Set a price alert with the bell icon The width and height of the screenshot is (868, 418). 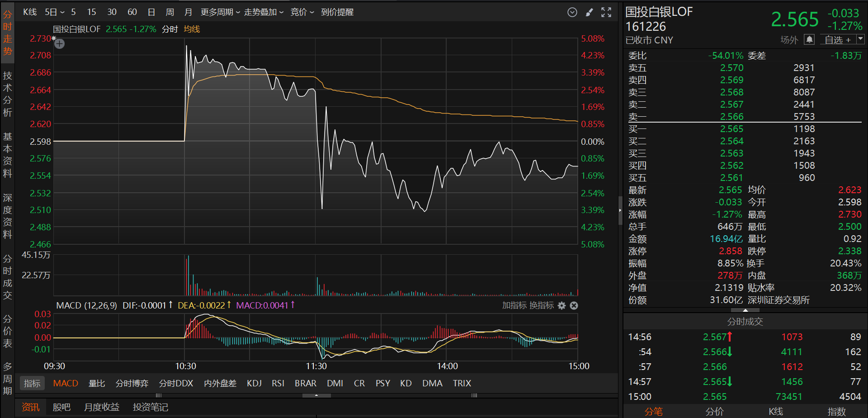click(x=809, y=40)
